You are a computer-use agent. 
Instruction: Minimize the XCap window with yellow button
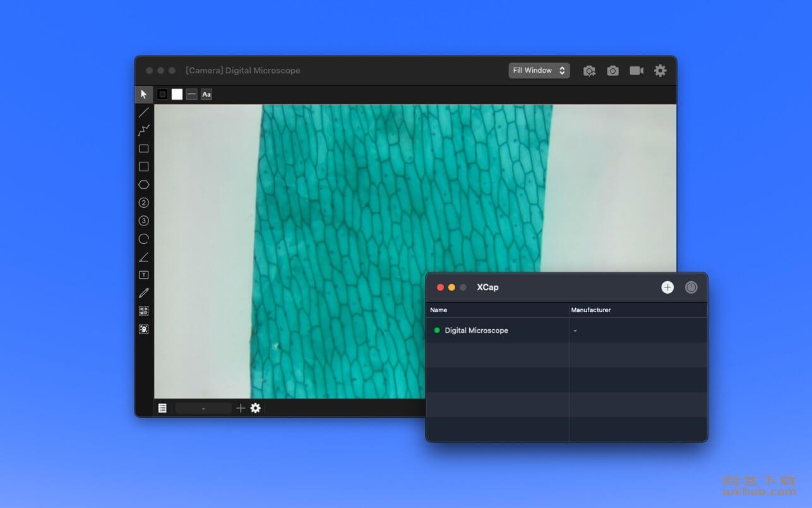451,287
